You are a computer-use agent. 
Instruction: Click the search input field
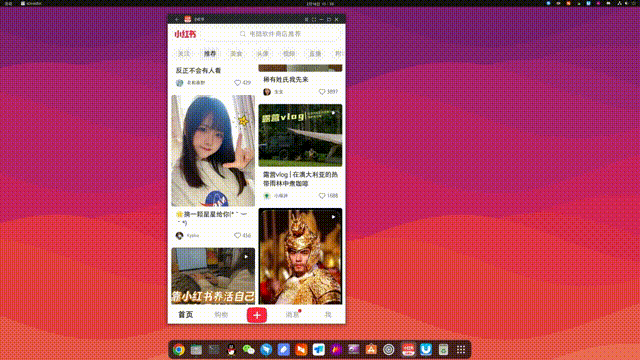click(x=288, y=34)
